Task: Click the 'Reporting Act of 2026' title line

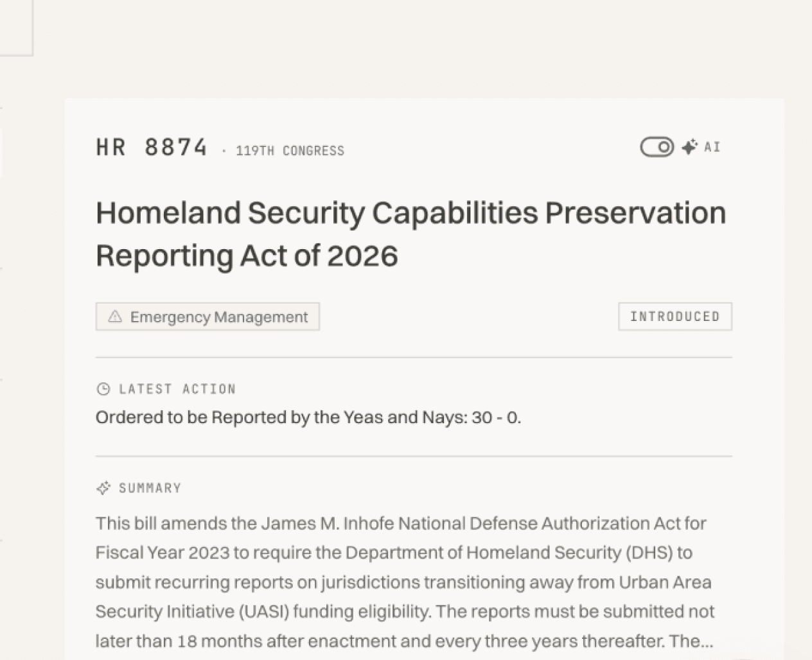Action: point(247,256)
